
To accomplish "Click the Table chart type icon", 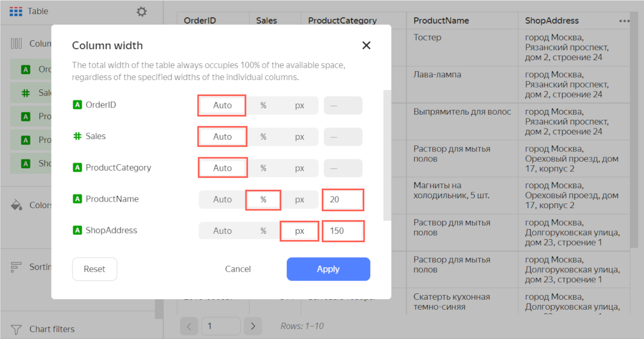I will click(16, 12).
